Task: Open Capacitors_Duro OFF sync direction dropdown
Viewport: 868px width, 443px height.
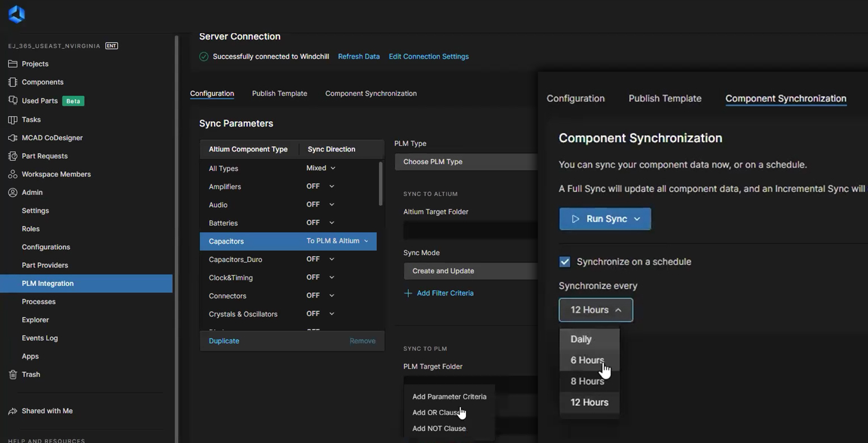Action: point(320,259)
